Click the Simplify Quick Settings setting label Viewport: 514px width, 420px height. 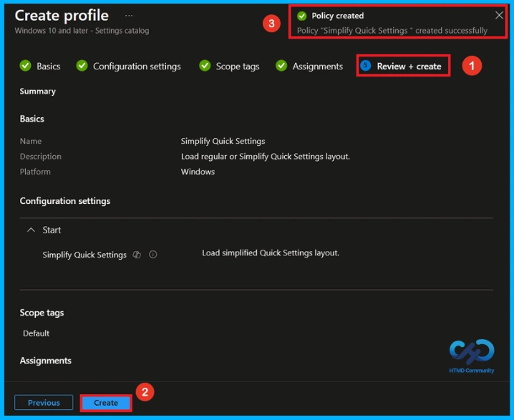[x=84, y=255]
